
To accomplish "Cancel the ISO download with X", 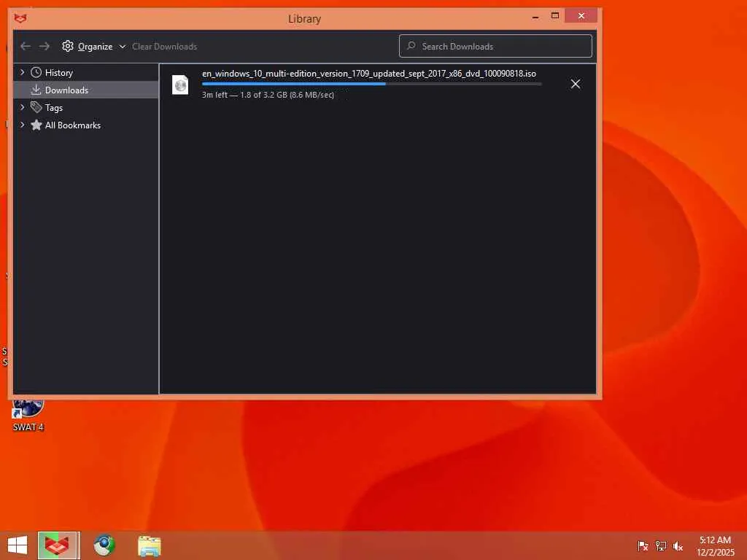I will click(576, 84).
